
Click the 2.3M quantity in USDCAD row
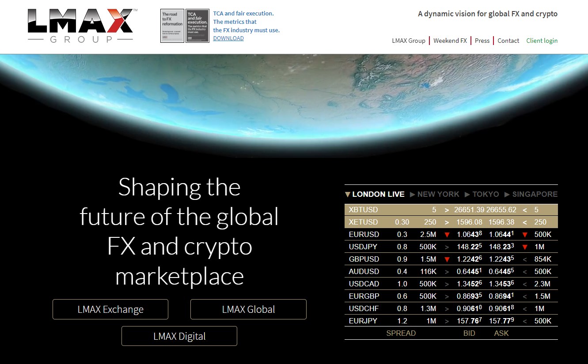click(x=542, y=284)
